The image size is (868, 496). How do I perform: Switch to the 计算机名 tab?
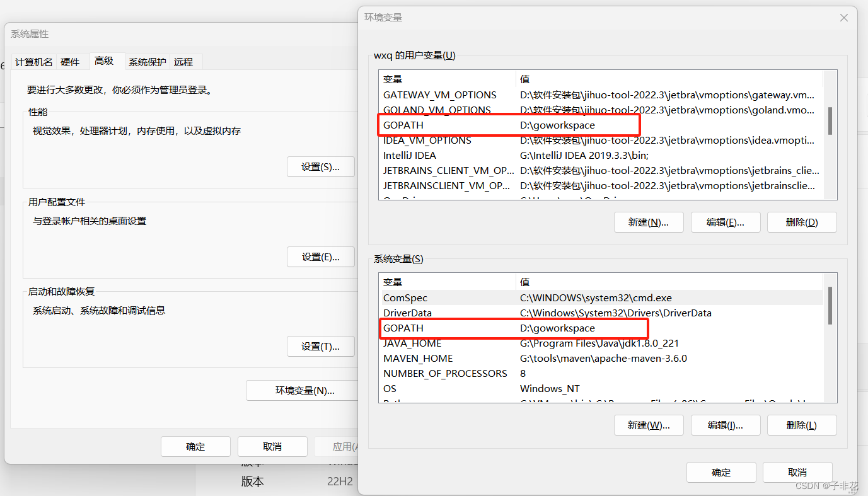tap(34, 62)
